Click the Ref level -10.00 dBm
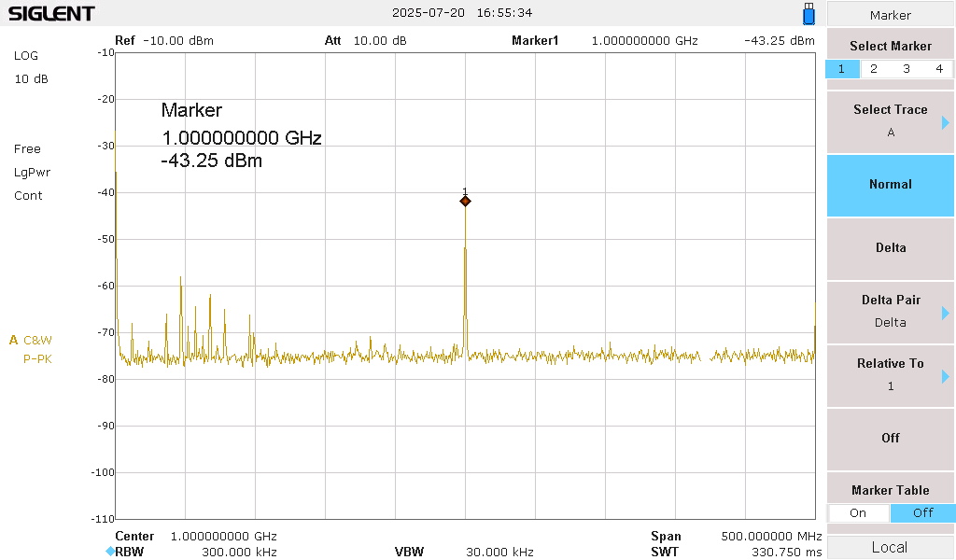Screen dimensions: 956x560 pos(178,41)
